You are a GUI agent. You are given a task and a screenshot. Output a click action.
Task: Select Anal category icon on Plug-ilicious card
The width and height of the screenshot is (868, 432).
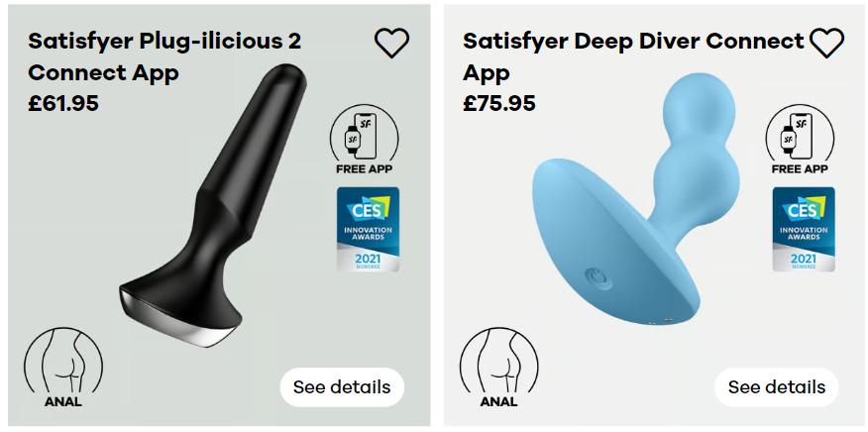[x=63, y=368]
